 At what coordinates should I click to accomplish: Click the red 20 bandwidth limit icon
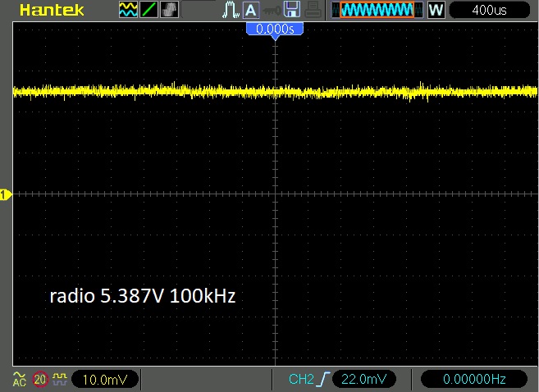pyautogui.click(x=40, y=379)
